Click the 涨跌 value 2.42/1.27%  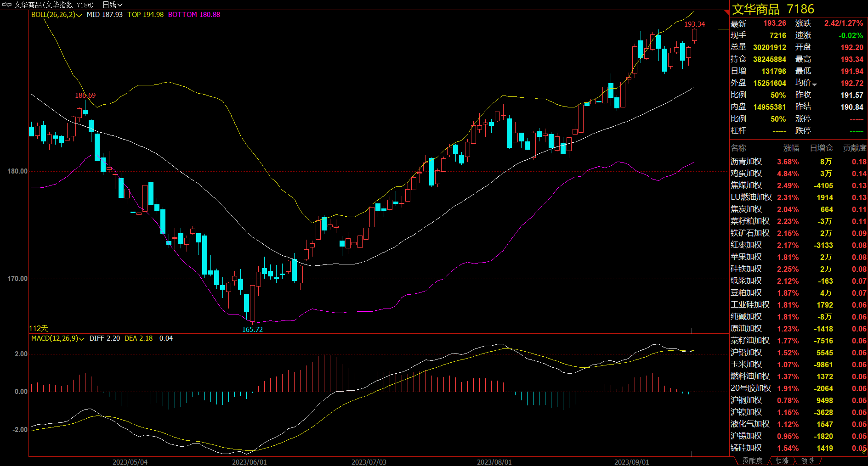pyautogui.click(x=844, y=23)
